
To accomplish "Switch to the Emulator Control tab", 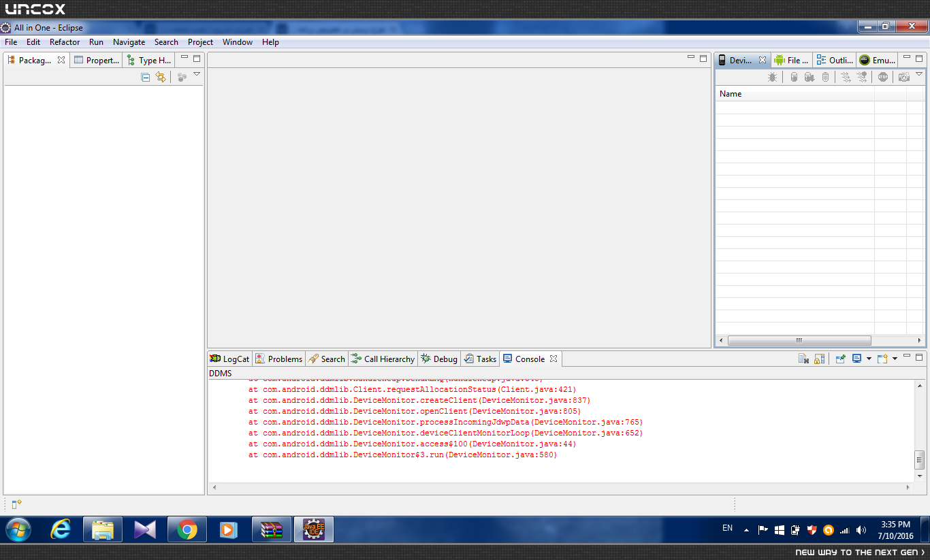I will point(877,60).
